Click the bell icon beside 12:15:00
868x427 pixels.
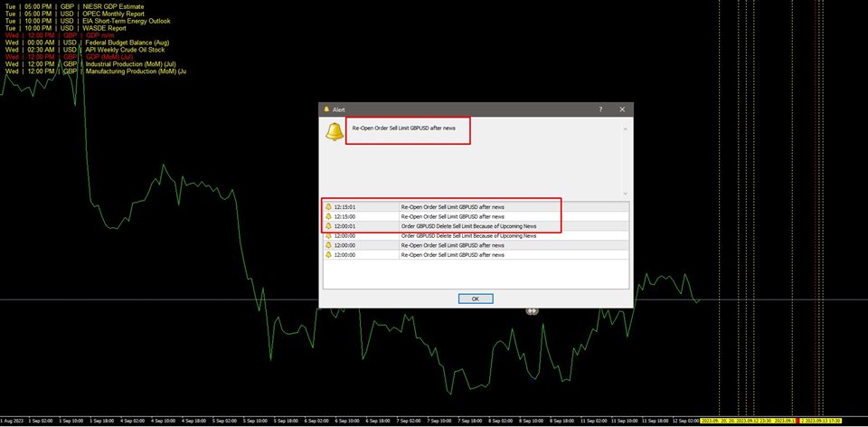tap(329, 217)
